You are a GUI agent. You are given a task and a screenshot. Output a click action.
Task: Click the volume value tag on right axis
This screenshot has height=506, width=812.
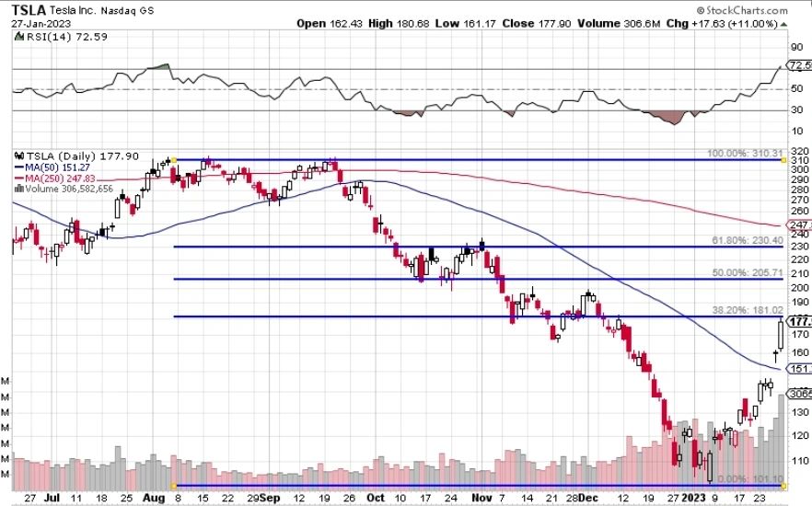[799, 395]
